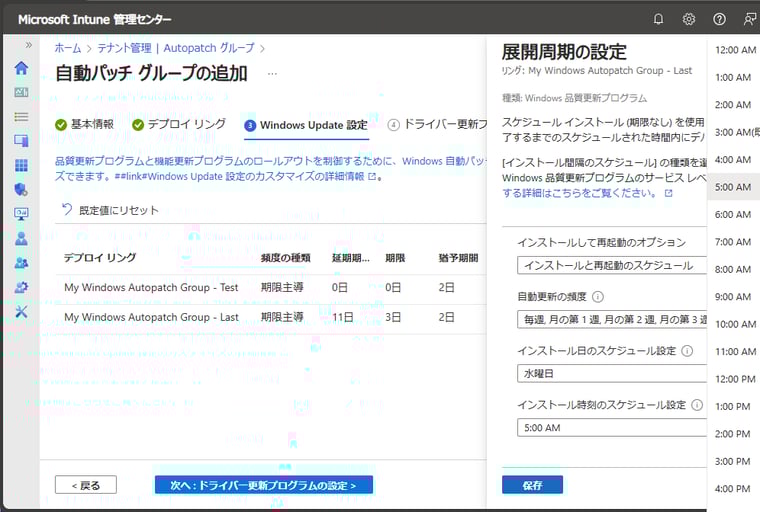Screen dimensions: 760x512
Task: Select the Windows Update 設定 step tab
Action: click(306, 125)
